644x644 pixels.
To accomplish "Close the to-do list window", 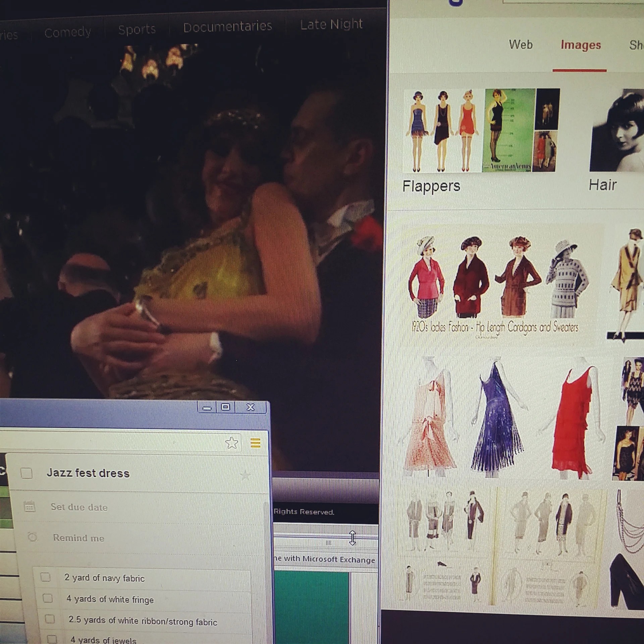I will click(x=251, y=407).
